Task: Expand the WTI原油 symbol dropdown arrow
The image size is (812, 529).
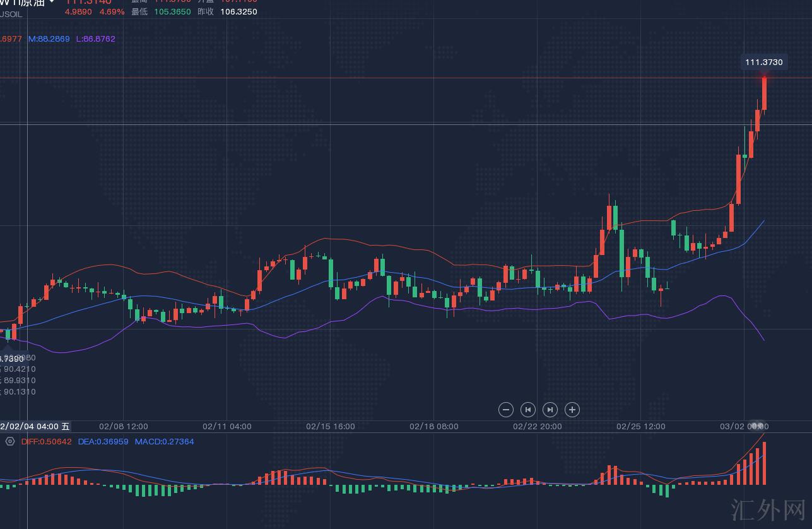Action: click(52, 3)
